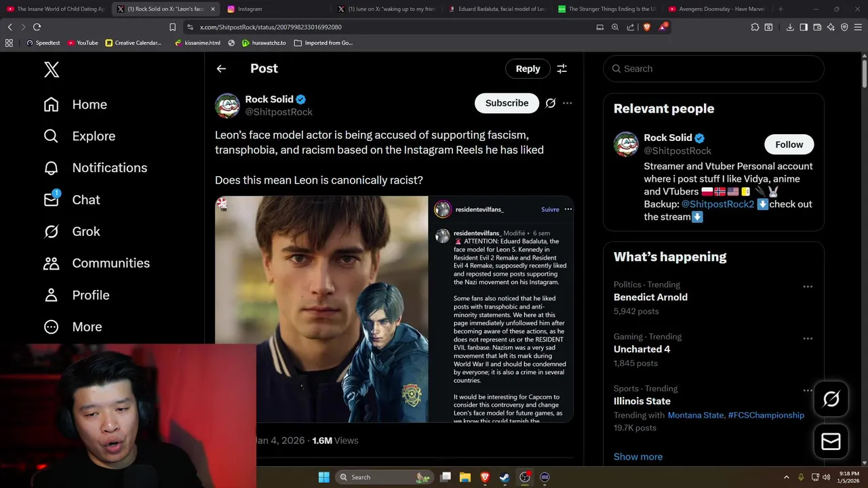
Task: Open the Extensions puzzle icon
Action: (755, 27)
